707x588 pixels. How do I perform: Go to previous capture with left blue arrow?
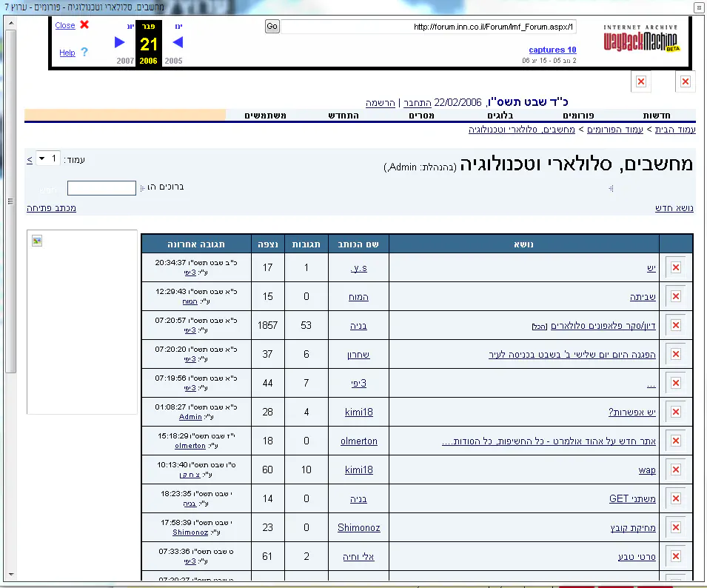pos(178,42)
